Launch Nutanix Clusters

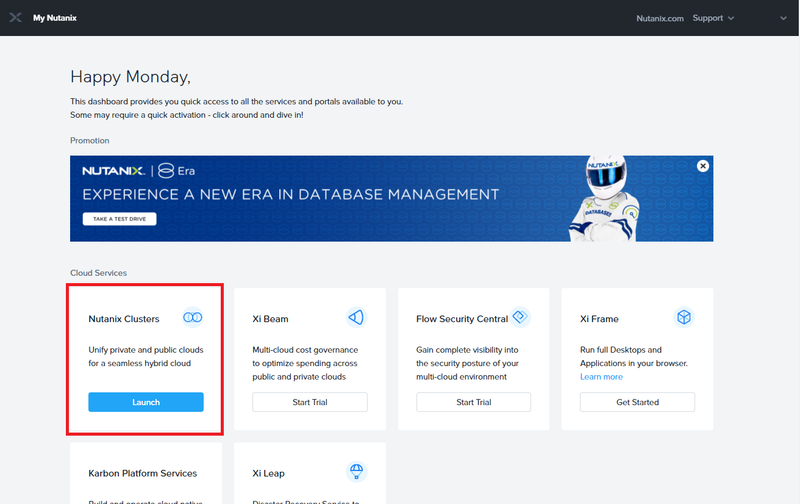pos(146,402)
